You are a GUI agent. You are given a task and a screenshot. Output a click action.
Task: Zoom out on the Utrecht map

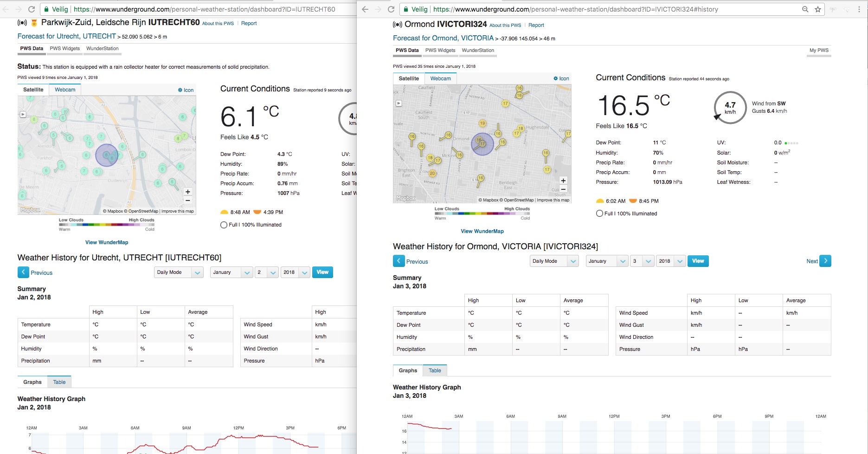coord(188,201)
